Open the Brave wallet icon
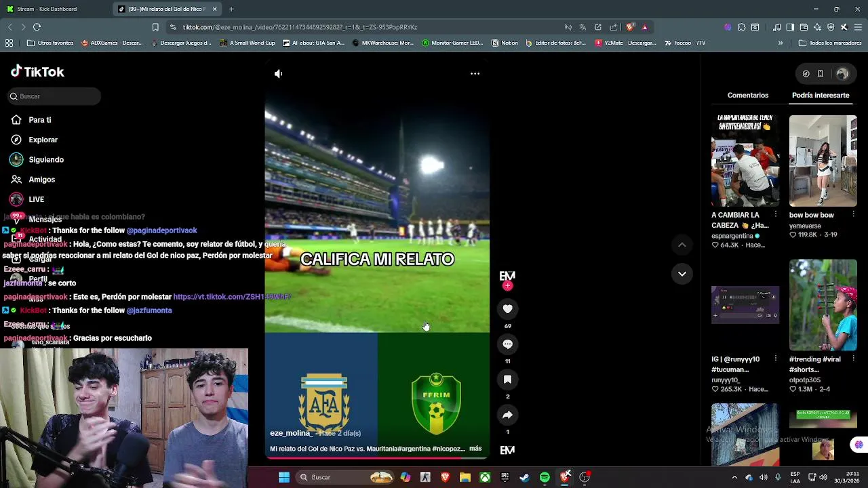868x488 pixels. click(x=804, y=27)
